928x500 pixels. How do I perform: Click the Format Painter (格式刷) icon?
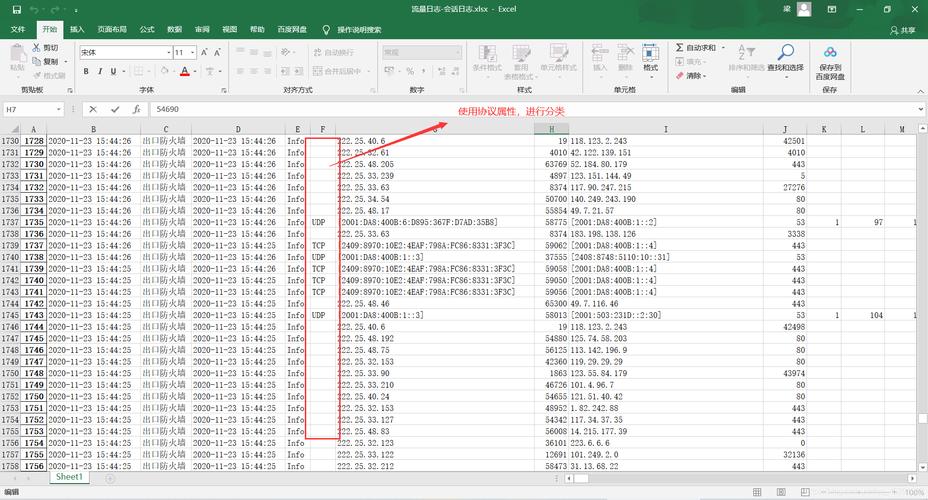pyautogui.click(x=37, y=75)
